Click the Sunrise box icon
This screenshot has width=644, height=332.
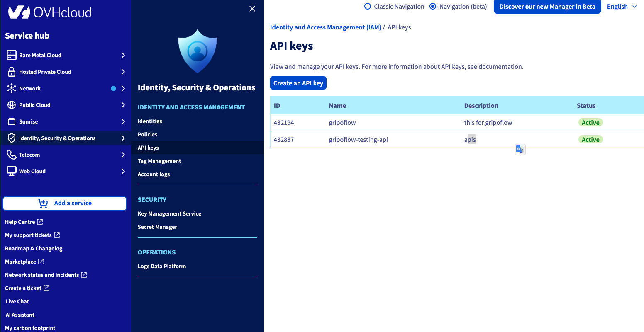point(12,121)
